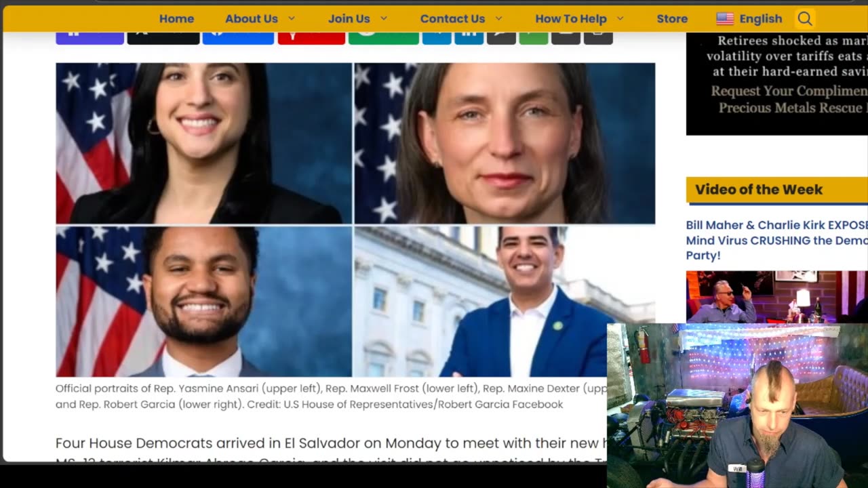Screen dimensions: 868x488
Task: Share via the black X button
Action: click(163, 37)
